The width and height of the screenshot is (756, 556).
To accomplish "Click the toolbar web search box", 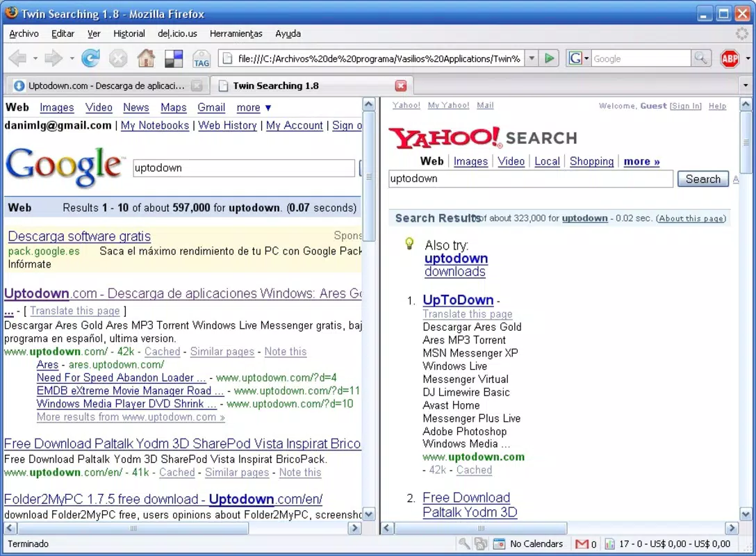I will 641,58.
